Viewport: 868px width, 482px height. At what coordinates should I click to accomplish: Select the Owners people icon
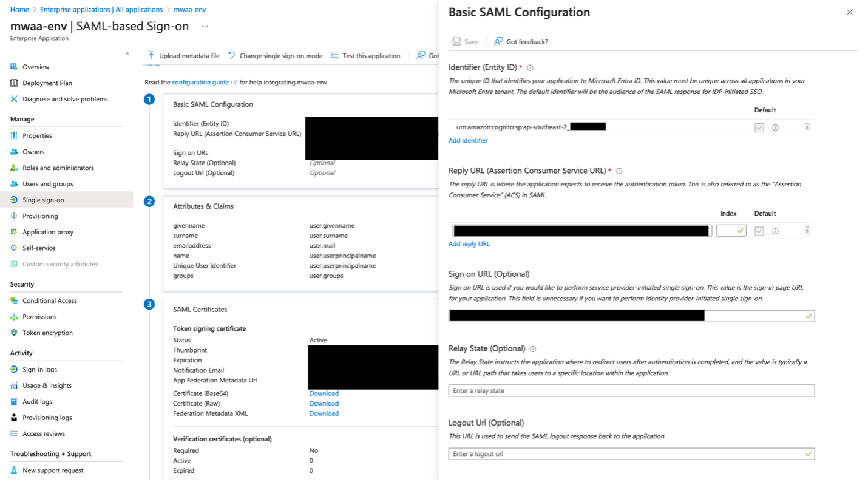pos(14,152)
